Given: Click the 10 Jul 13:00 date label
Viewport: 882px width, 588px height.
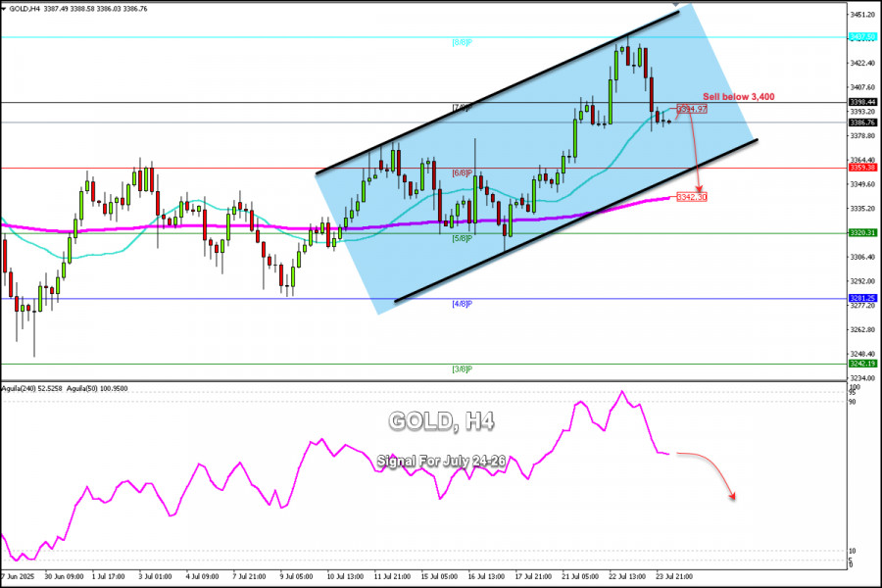Looking at the screenshot, I should [345, 577].
